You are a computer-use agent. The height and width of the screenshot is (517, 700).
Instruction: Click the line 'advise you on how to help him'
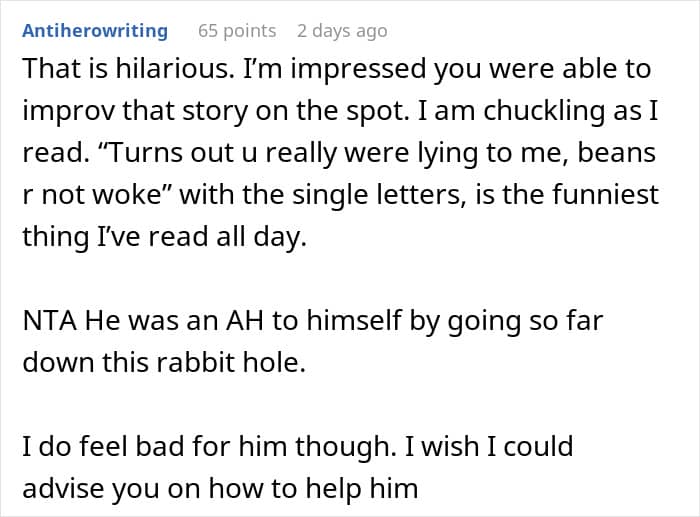(220, 489)
